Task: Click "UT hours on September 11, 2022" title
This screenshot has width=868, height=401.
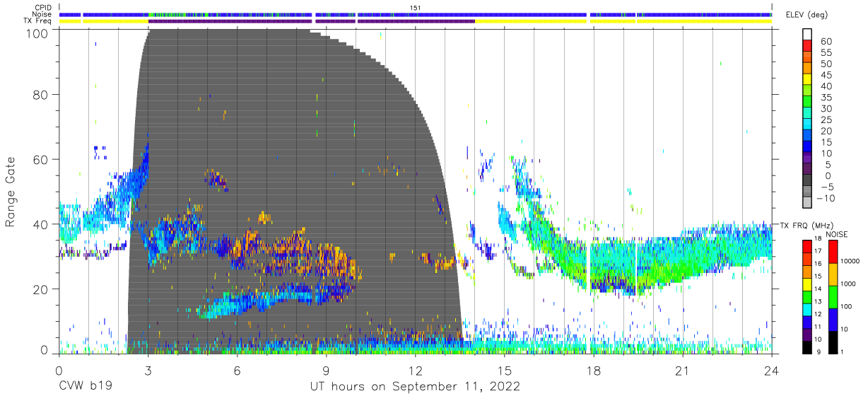Action: [415, 387]
